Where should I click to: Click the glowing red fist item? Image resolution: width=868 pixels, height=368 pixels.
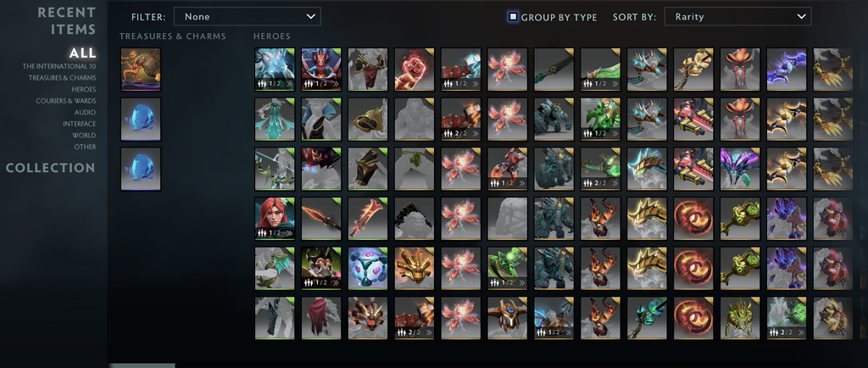click(x=414, y=70)
